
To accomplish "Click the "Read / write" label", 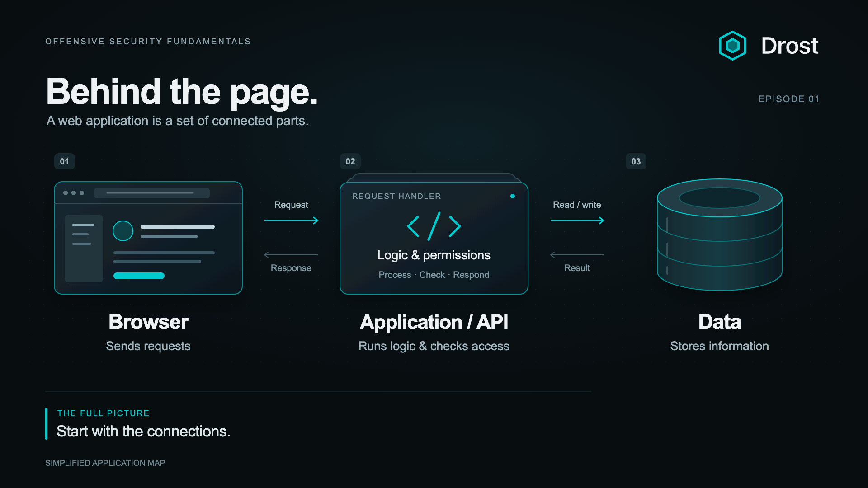I will [x=577, y=205].
